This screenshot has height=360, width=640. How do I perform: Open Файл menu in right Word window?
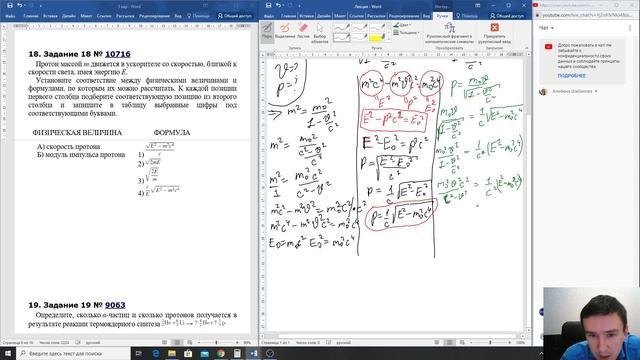coord(269,16)
